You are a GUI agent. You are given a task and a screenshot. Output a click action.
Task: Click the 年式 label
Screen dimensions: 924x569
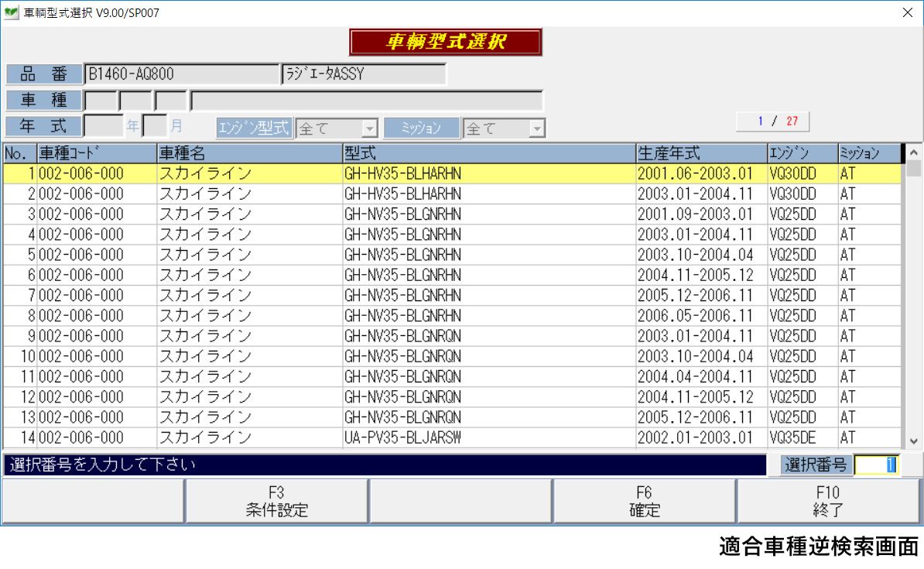click(43, 125)
